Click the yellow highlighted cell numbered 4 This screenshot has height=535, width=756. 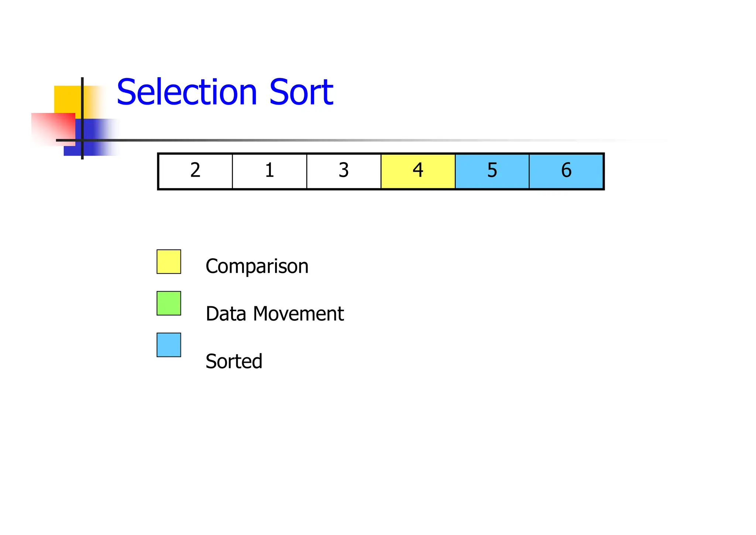[x=418, y=171]
